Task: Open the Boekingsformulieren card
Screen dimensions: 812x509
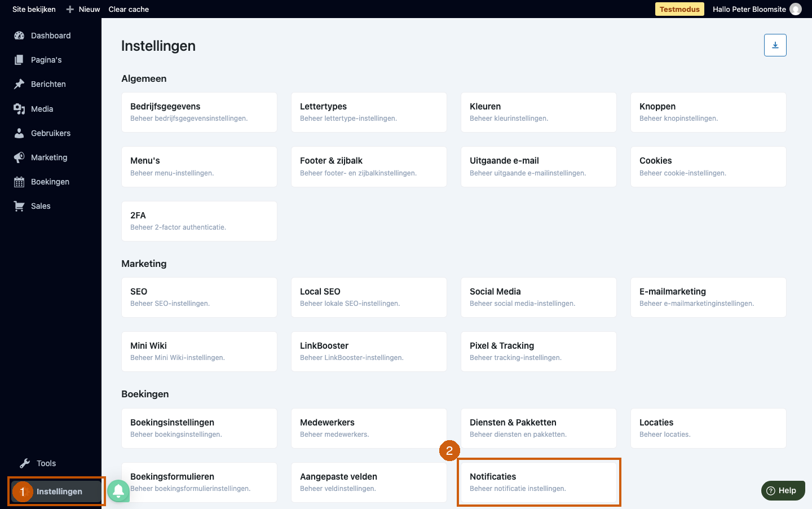Action: coord(199,482)
